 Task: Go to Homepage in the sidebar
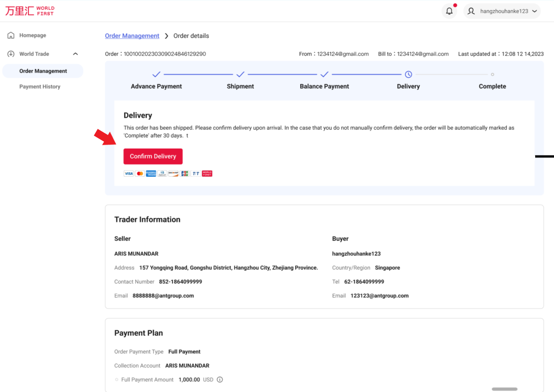point(32,35)
